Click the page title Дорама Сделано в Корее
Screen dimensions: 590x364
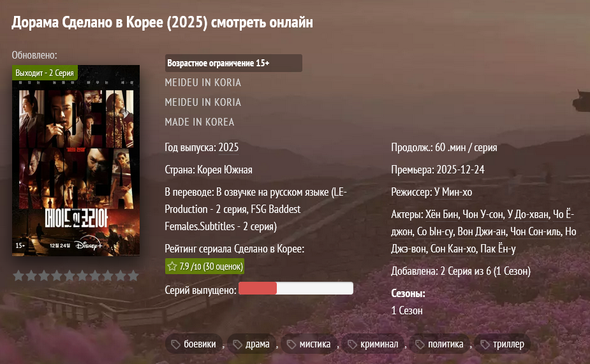pos(162,22)
